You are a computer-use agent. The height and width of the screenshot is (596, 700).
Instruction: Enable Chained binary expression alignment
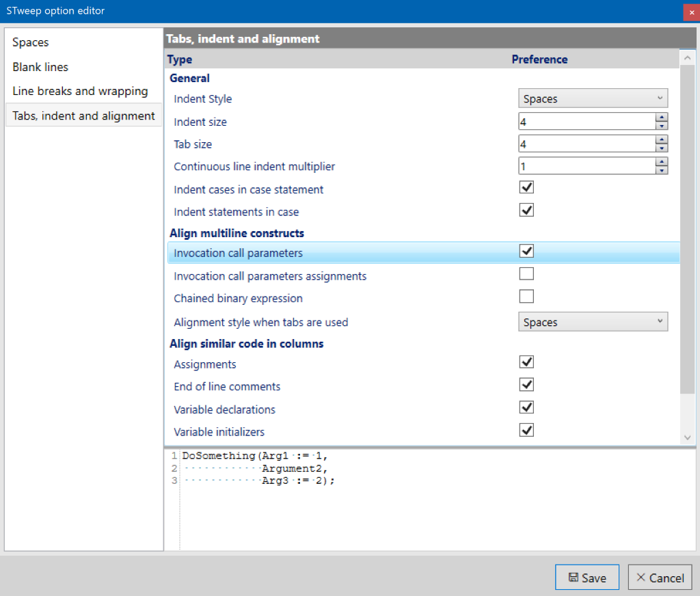(526, 297)
